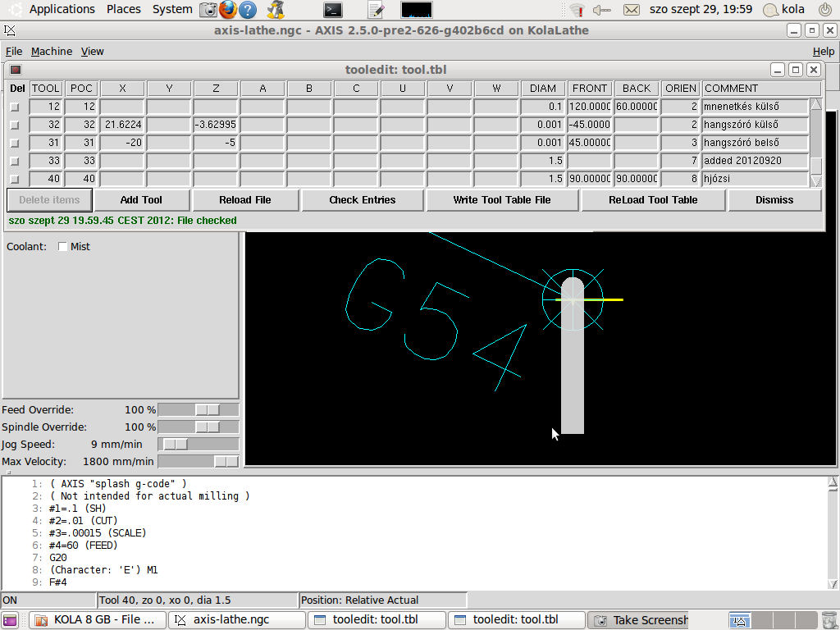Expand the Places menu
840x630 pixels.
coord(123,9)
